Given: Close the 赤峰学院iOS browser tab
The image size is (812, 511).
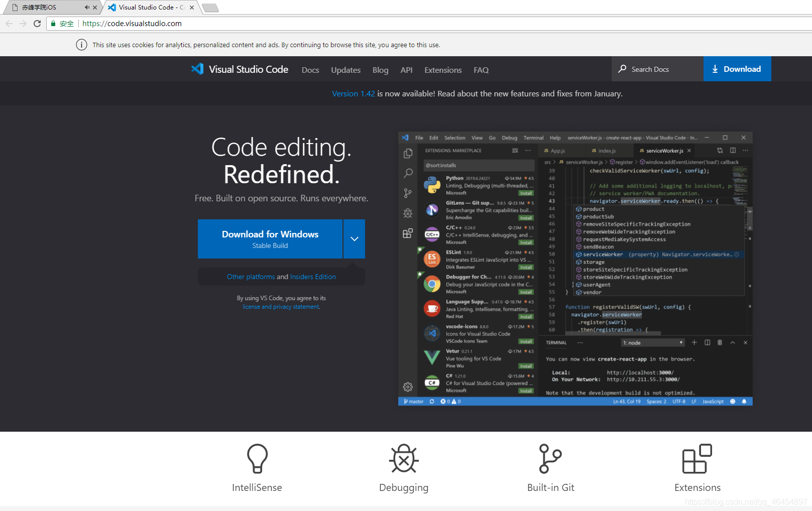Looking at the screenshot, I should coord(95,8).
